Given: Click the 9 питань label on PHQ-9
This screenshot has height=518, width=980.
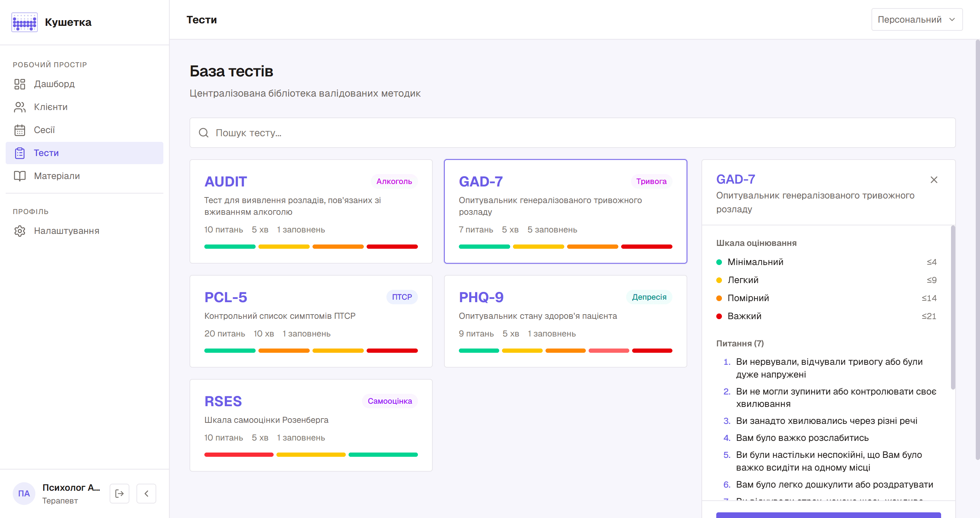Looking at the screenshot, I should 476,334.
